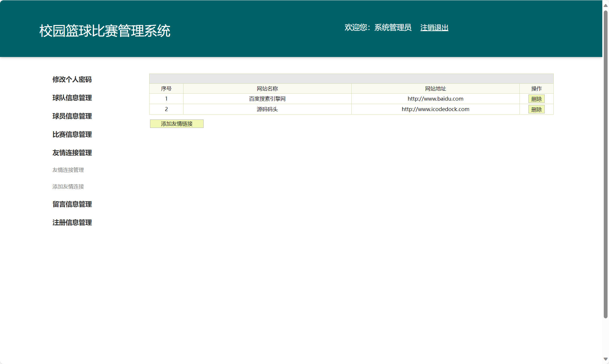Open 比赛信息管理 section
Viewport: 609px width, 364px height.
pyautogui.click(x=72, y=135)
